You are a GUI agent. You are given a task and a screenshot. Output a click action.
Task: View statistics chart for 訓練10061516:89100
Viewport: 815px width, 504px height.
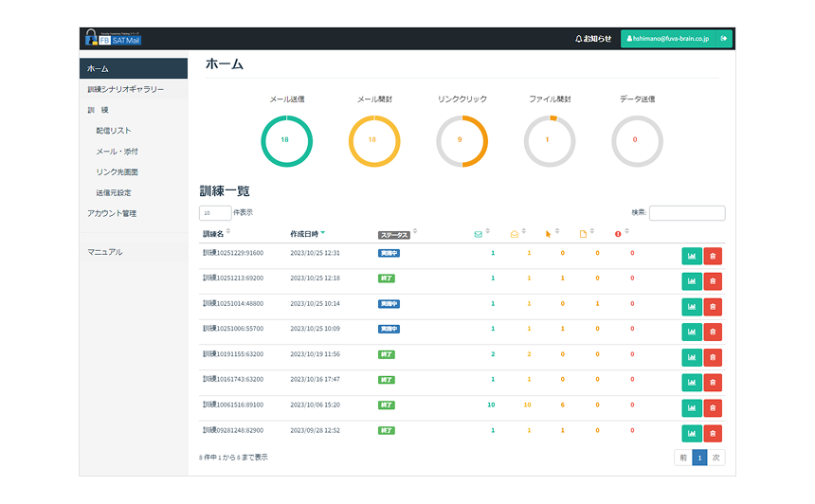point(692,407)
